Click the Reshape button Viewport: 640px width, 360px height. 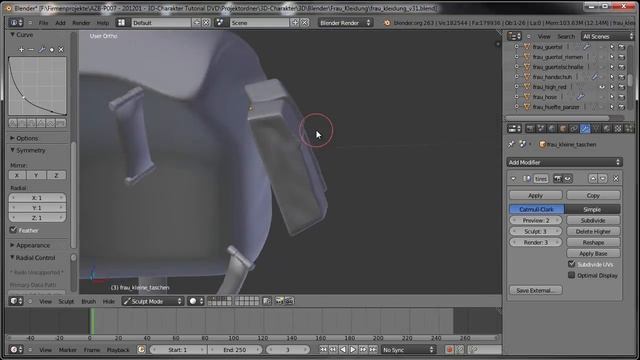point(593,242)
